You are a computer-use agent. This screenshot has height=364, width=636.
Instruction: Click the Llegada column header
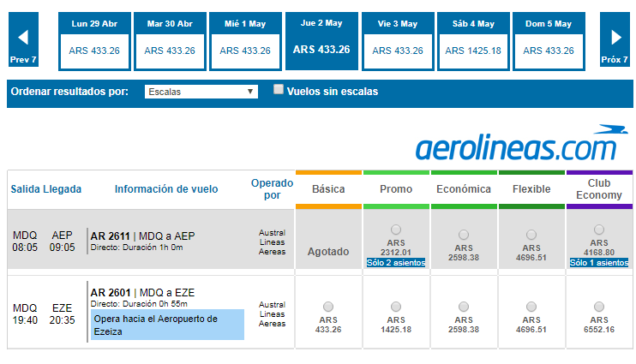[63, 189]
